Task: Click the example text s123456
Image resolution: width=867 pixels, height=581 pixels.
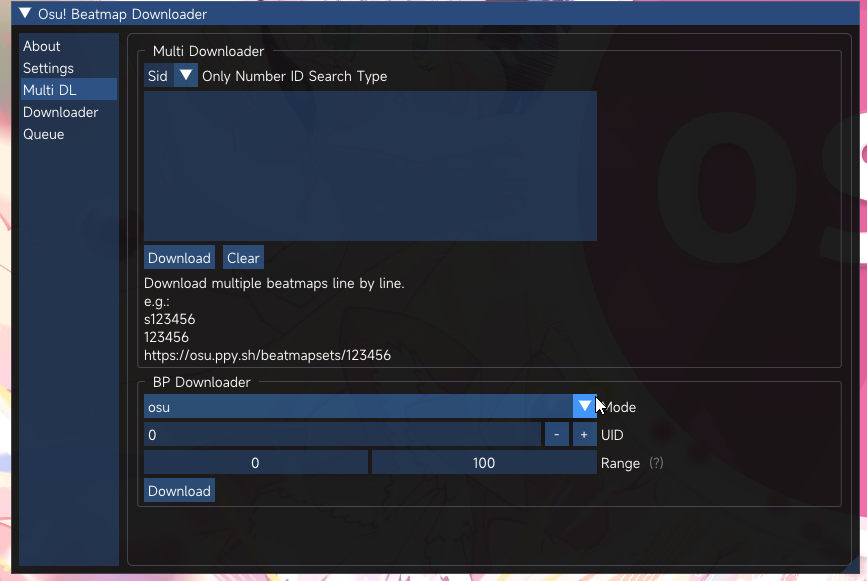Action: [x=170, y=319]
